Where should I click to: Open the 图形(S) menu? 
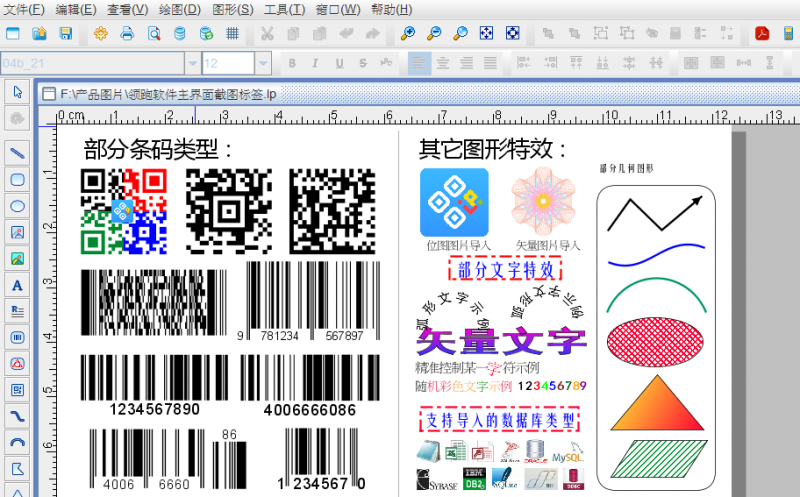233,9
